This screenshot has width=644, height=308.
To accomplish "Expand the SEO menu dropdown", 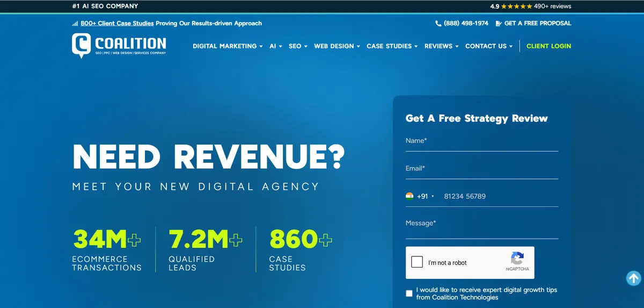I will 298,46.
